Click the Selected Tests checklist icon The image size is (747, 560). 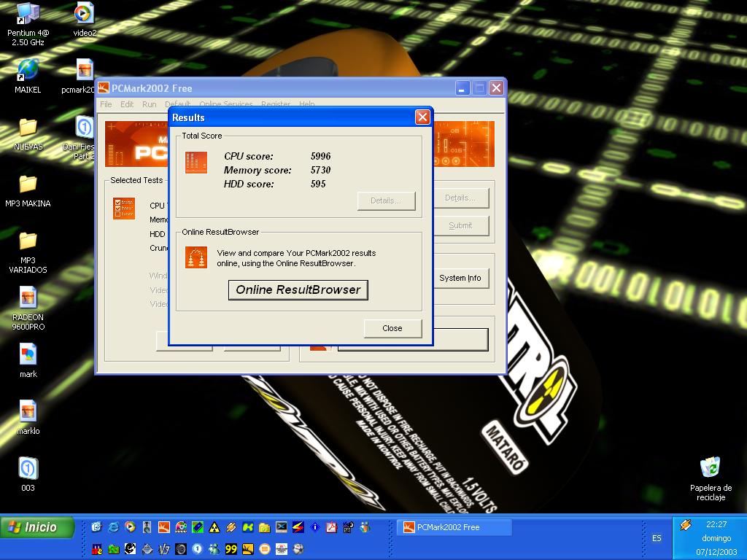(124, 208)
